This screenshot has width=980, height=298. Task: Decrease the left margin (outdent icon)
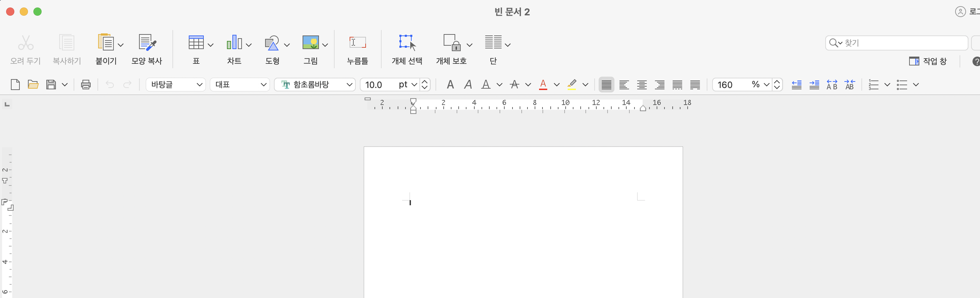pos(797,85)
